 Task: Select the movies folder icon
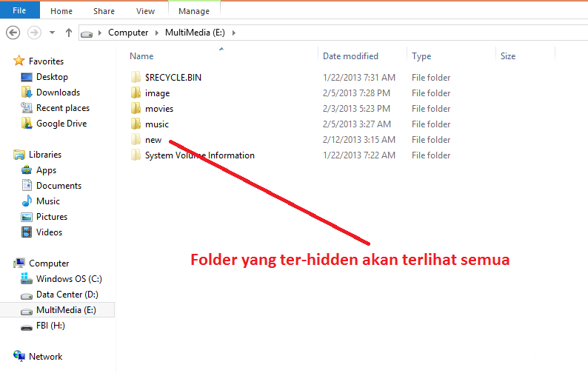(136, 108)
